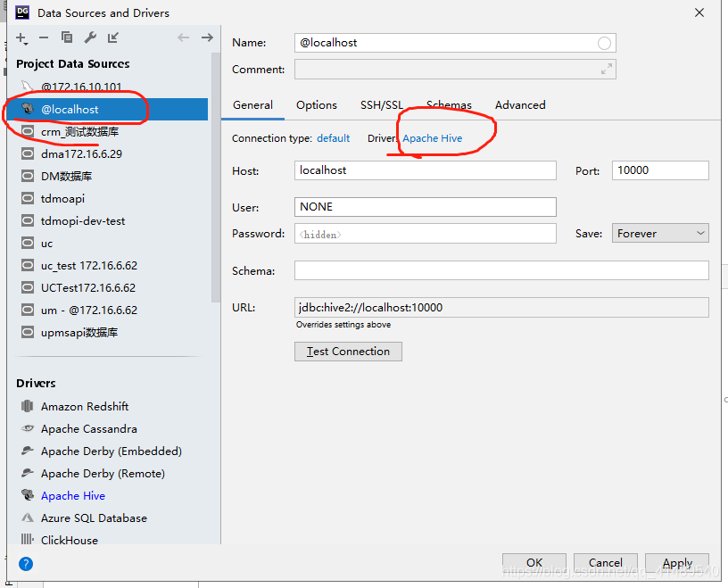
Task: Switch to the Options tab
Action: tap(317, 105)
